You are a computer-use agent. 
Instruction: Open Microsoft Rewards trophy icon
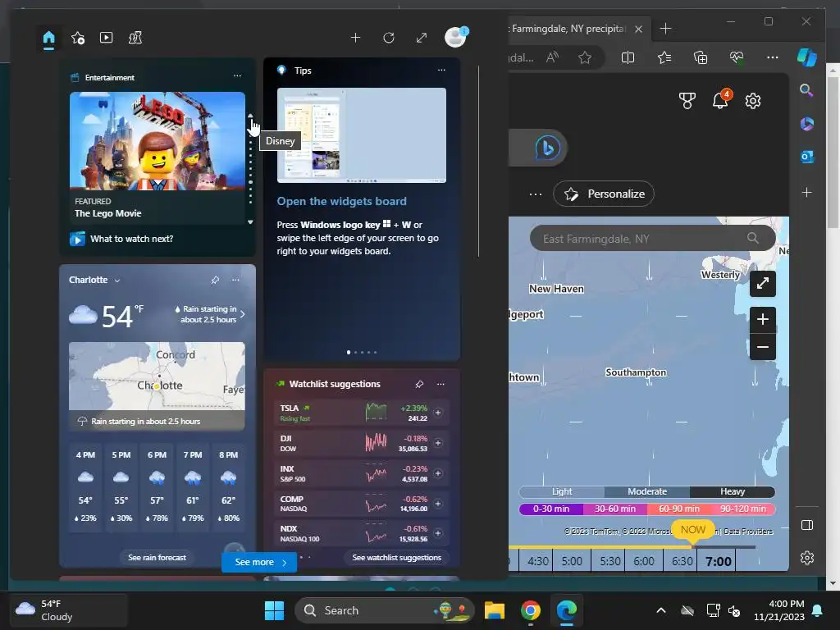coord(687,101)
